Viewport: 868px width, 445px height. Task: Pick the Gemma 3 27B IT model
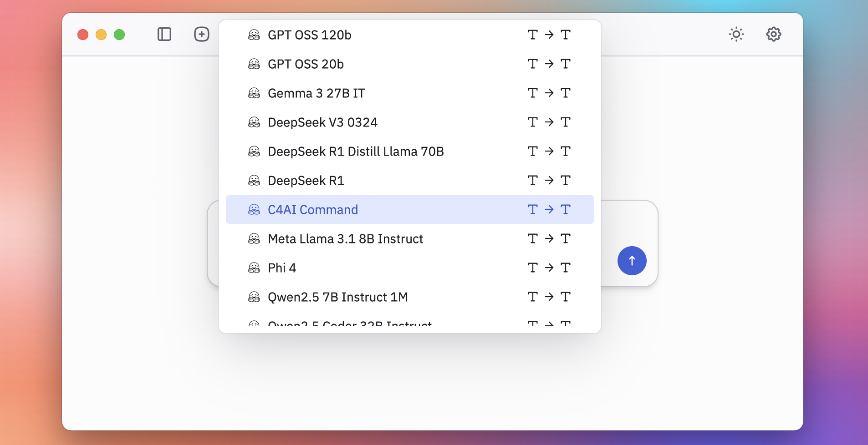click(x=316, y=93)
